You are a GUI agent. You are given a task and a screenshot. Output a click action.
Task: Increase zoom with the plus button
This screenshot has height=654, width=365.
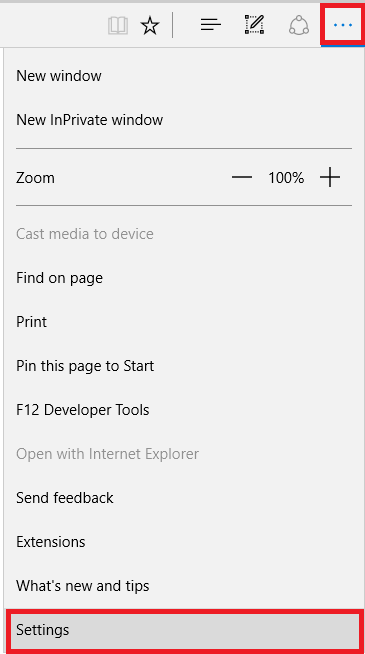click(330, 178)
